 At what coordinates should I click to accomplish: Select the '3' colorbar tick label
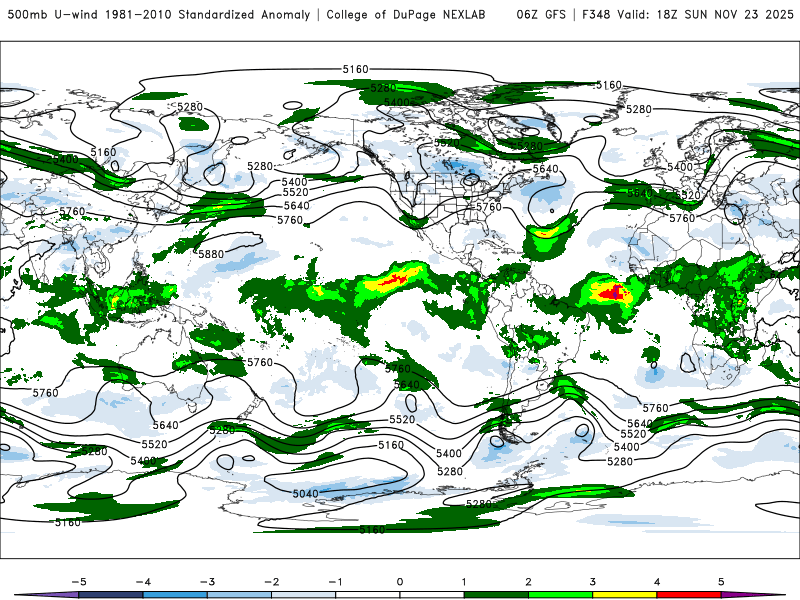(x=592, y=582)
